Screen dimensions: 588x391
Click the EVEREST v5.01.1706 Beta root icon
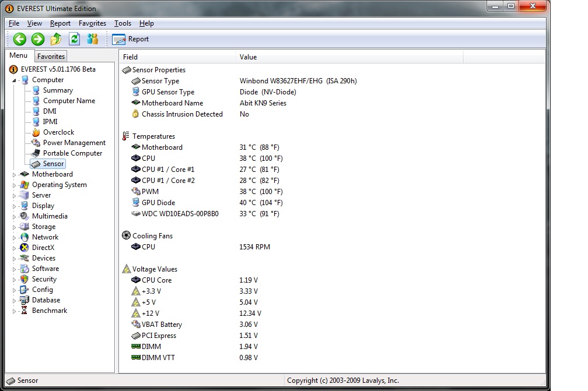coord(13,69)
